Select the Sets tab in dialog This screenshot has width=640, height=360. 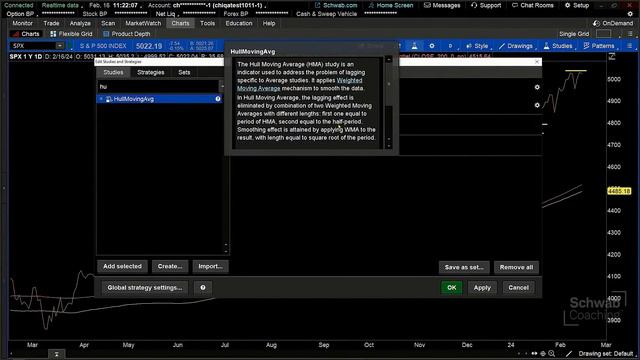(x=184, y=72)
